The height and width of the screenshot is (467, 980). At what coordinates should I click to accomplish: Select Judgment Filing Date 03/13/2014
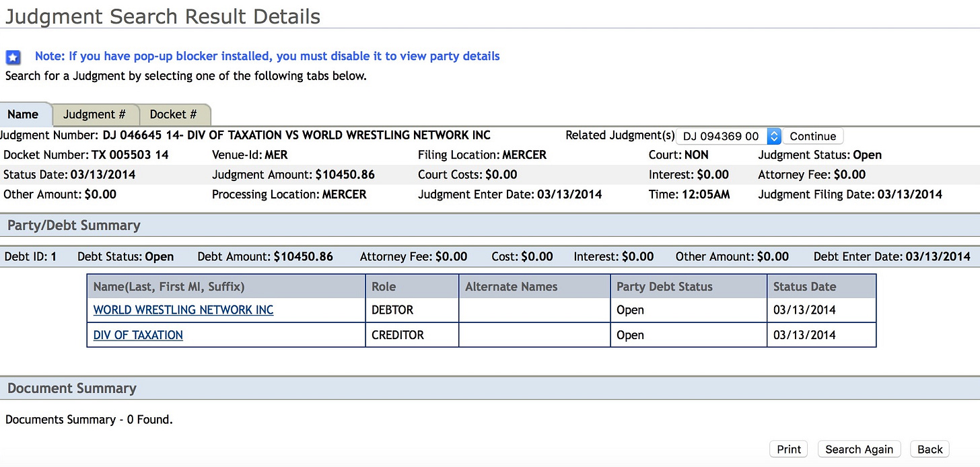(x=850, y=194)
